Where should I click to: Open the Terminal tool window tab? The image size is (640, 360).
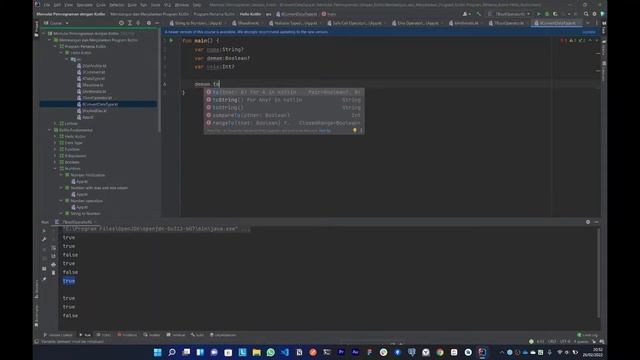click(x=176, y=335)
